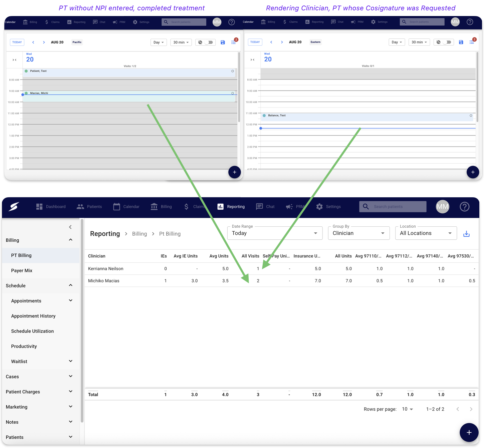Open Dashboard from the navigation bar

(51, 207)
